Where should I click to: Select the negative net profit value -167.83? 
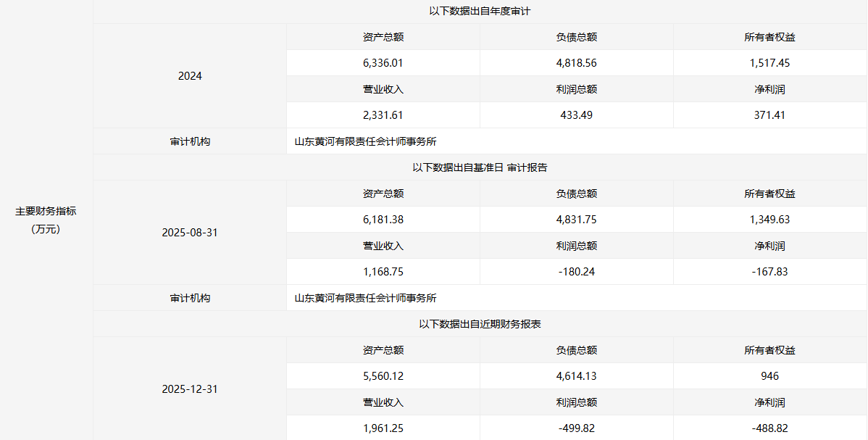(x=769, y=272)
